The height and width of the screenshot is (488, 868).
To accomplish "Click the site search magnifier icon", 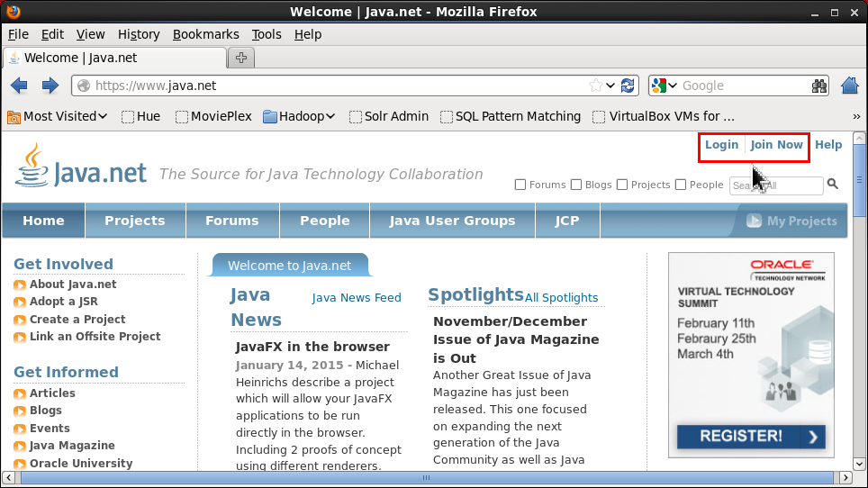I will [833, 184].
